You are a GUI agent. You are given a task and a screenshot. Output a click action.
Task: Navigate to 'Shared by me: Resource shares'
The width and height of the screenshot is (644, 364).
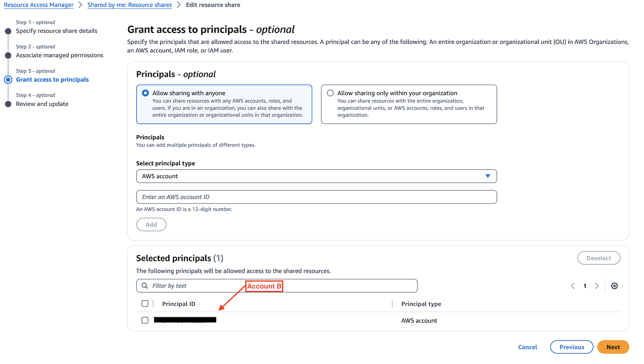tap(130, 5)
